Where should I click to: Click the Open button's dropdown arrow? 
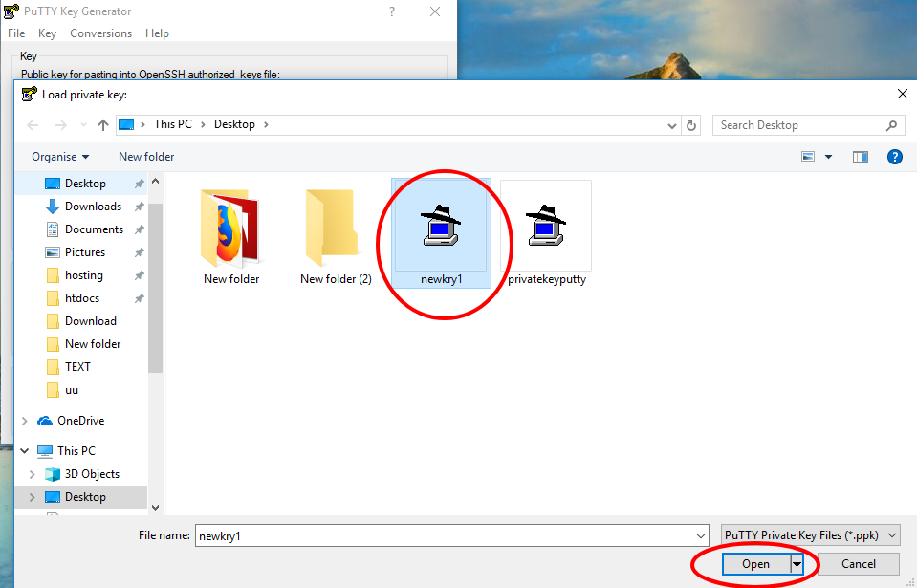point(797,564)
